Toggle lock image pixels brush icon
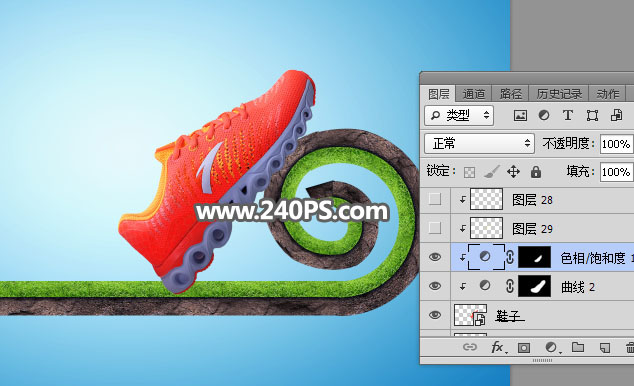Viewport: 634px width, 386px height. [492, 172]
